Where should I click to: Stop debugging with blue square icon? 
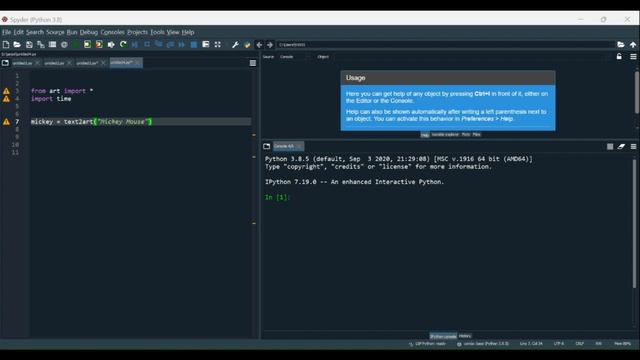(194, 44)
